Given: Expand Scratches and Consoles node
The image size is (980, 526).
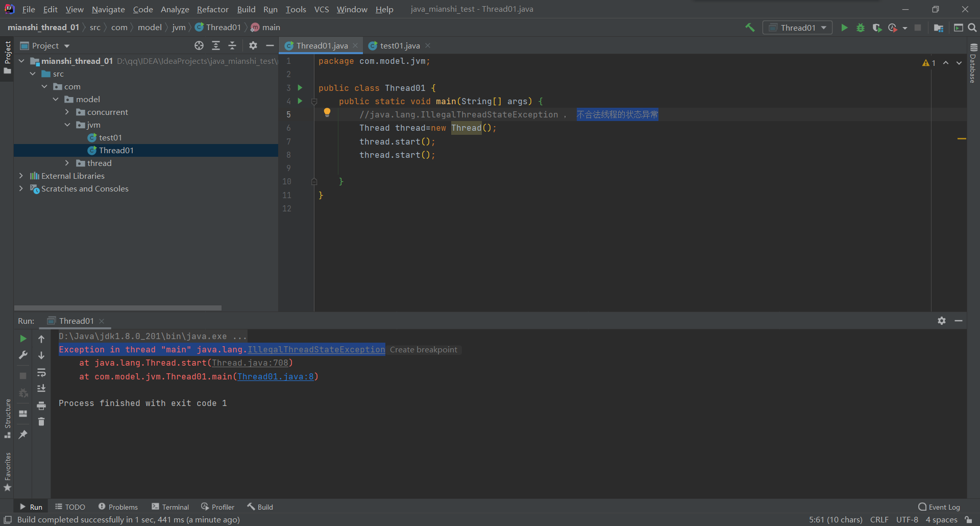Looking at the screenshot, I should click(x=21, y=188).
